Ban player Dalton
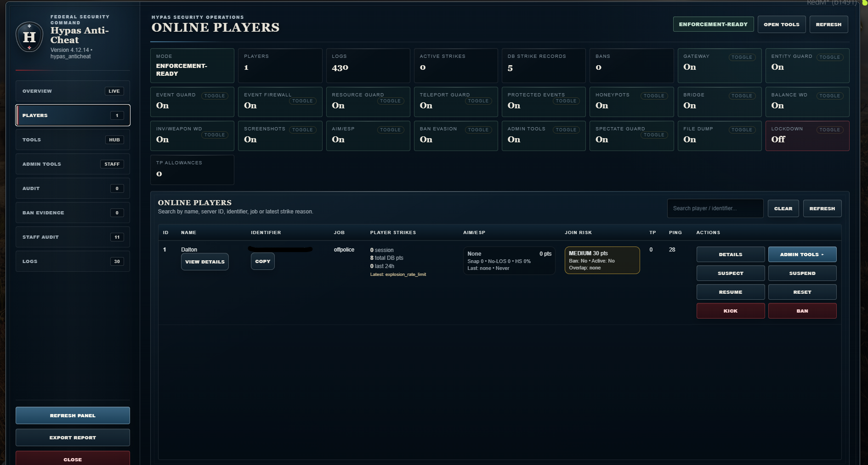This screenshot has height=465, width=868. click(x=802, y=311)
